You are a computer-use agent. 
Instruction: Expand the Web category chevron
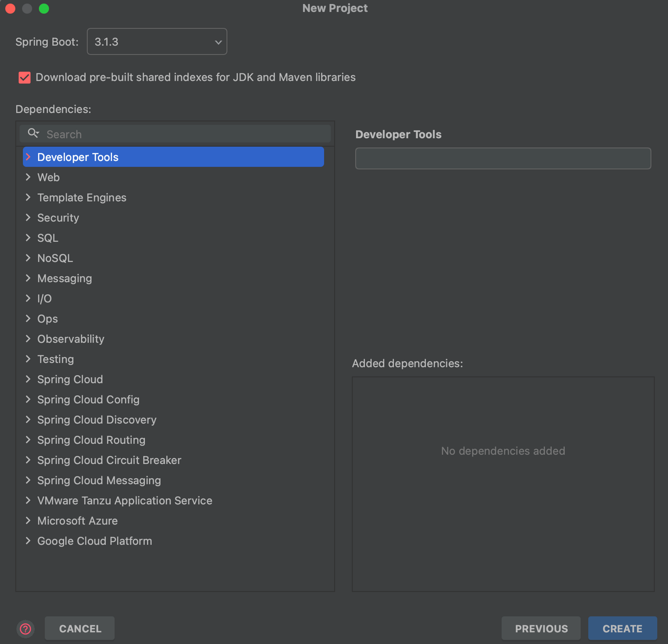click(x=28, y=177)
